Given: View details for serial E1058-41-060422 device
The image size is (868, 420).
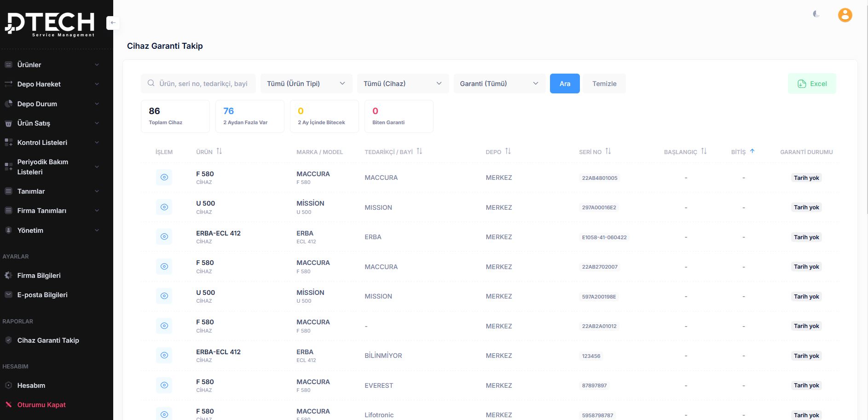Looking at the screenshot, I should [x=164, y=237].
